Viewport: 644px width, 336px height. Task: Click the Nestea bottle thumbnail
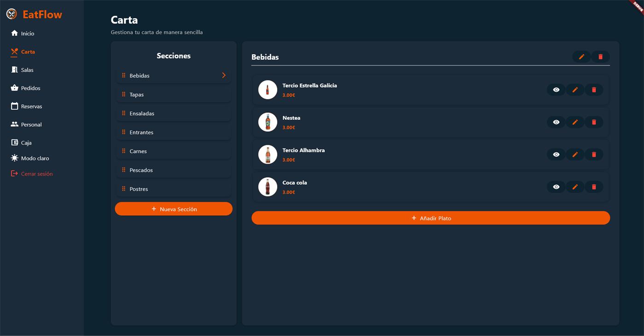267,122
